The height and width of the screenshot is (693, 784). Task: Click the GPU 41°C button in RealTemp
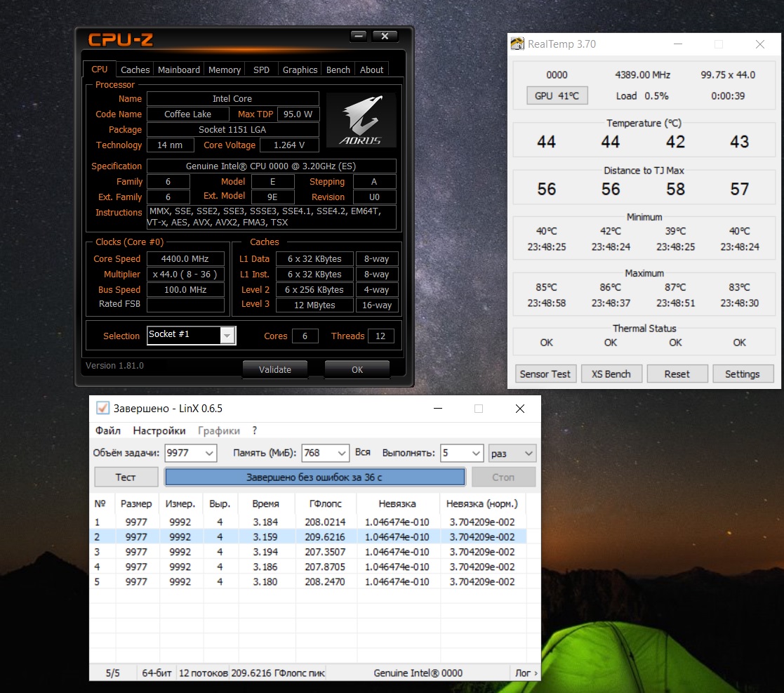point(557,95)
